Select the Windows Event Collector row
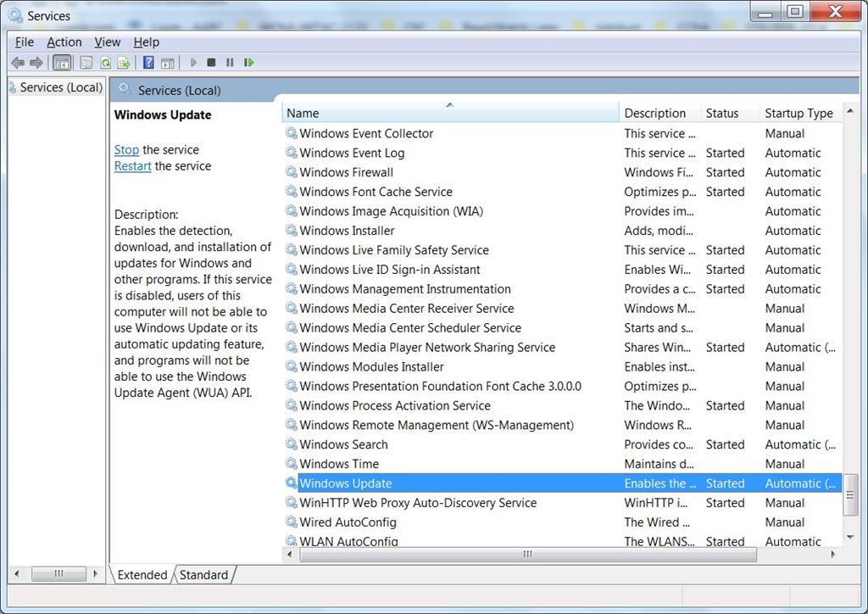 pyautogui.click(x=562, y=133)
